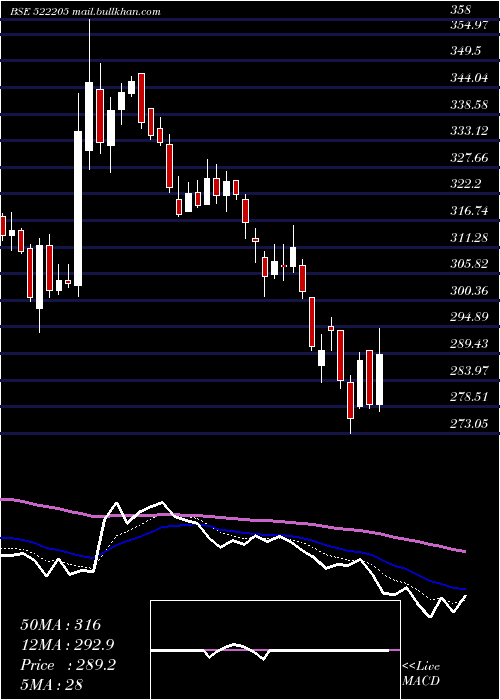Click the 354.97 price level label

tap(469, 25)
